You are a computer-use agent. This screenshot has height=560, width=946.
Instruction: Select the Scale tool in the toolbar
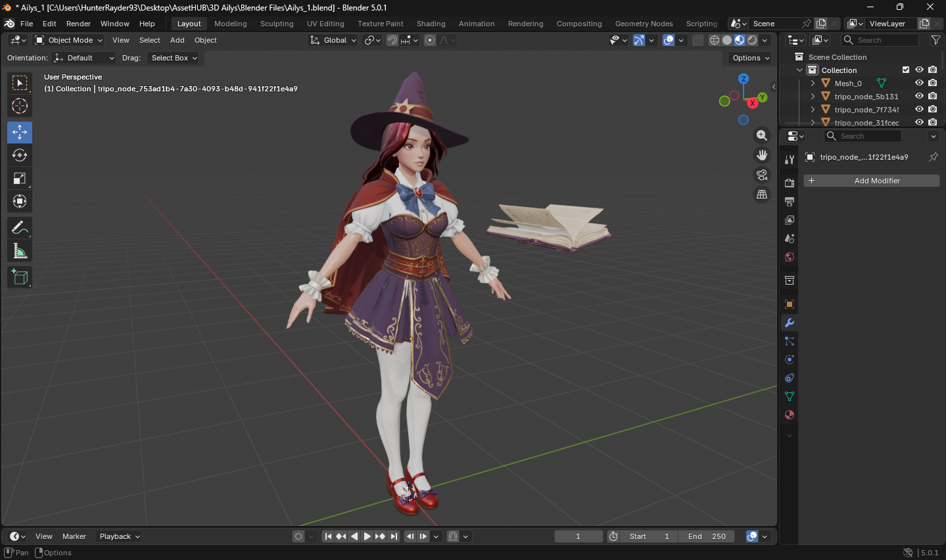click(x=20, y=178)
